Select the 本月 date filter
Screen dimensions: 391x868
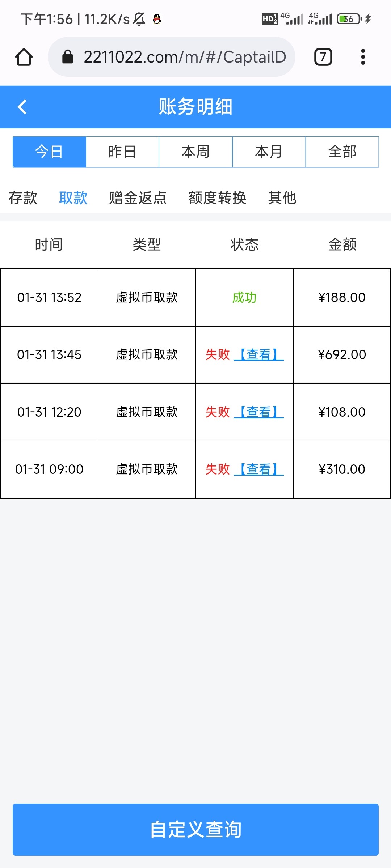pyautogui.click(x=269, y=152)
